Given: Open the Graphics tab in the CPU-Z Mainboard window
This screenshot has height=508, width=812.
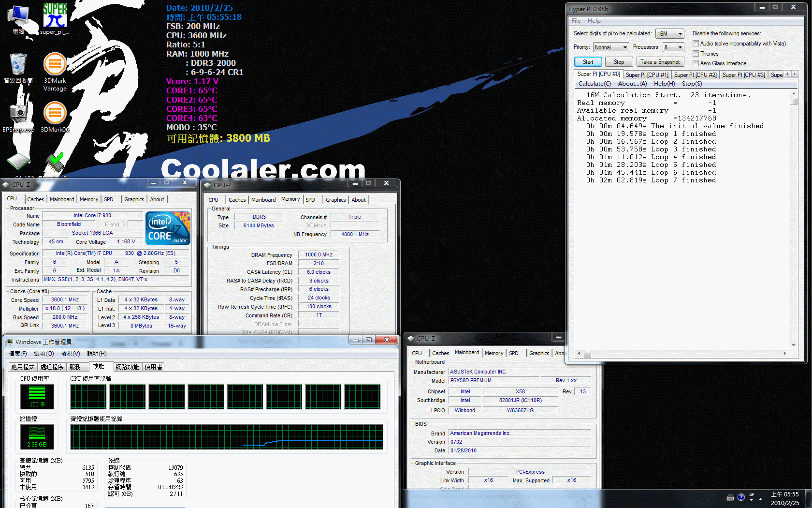Looking at the screenshot, I should click(x=539, y=353).
